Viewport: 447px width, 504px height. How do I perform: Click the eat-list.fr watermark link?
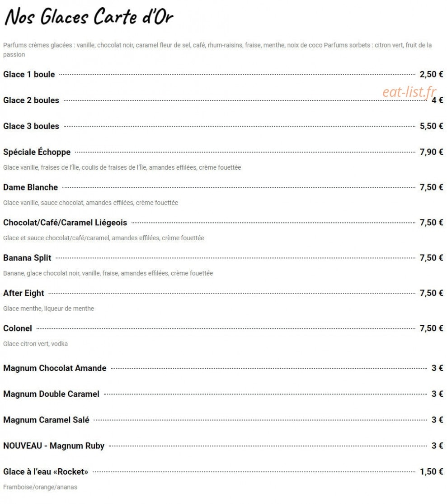pos(409,92)
